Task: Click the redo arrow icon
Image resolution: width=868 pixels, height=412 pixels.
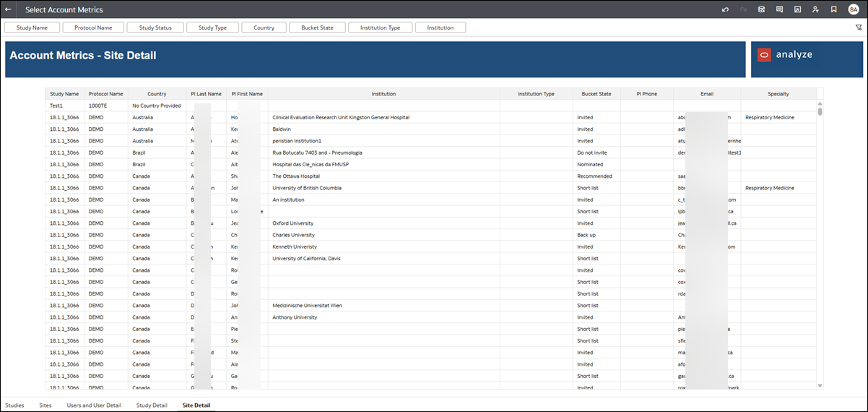Action: (x=743, y=9)
